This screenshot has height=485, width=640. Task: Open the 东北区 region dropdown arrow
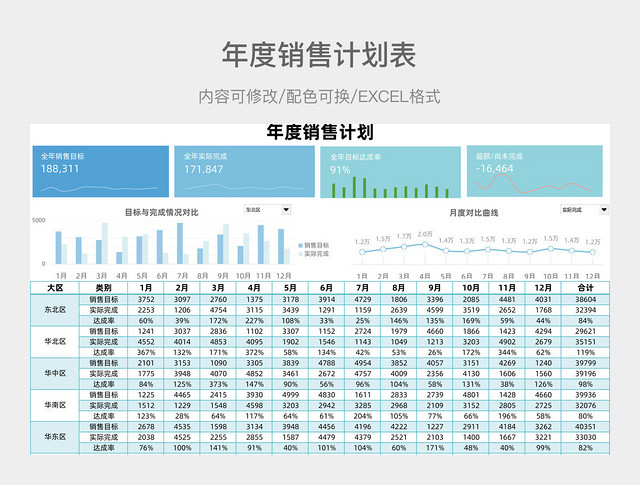[x=286, y=210]
